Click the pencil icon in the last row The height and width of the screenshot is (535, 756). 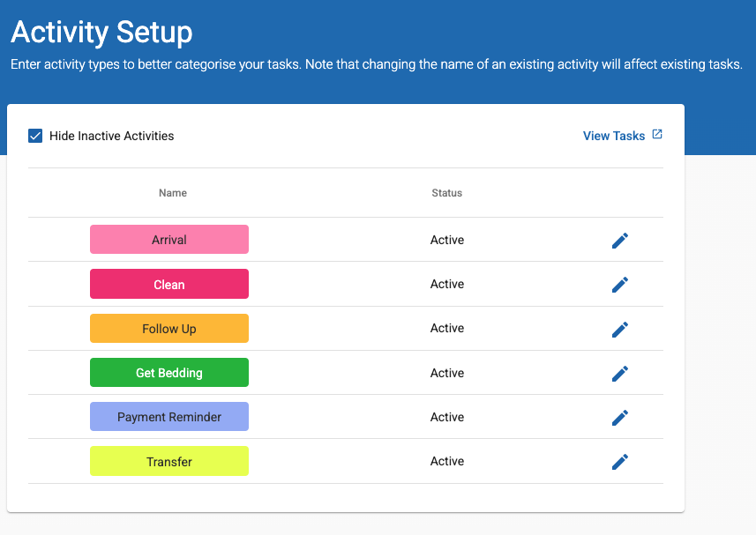tap(620, 461)
